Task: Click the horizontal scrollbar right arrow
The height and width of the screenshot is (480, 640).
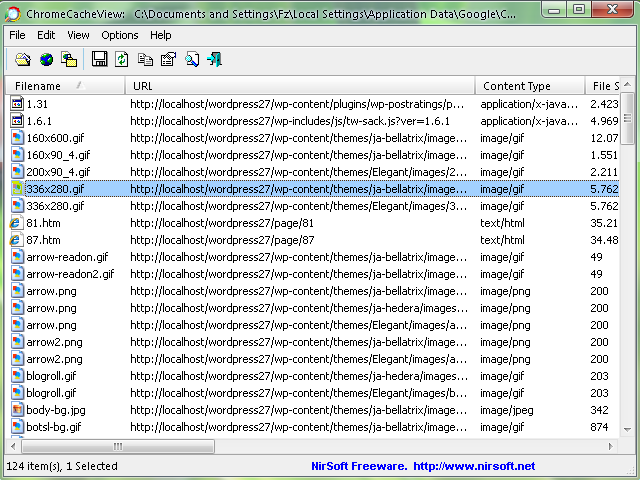Action: point(611,446)
